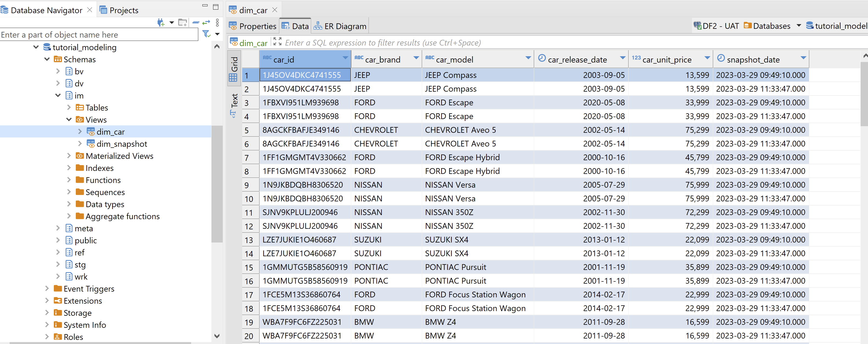Open the car_brand column filter dropdown
The width and height of the screenshot is (868, 344).
click(416, 58)
